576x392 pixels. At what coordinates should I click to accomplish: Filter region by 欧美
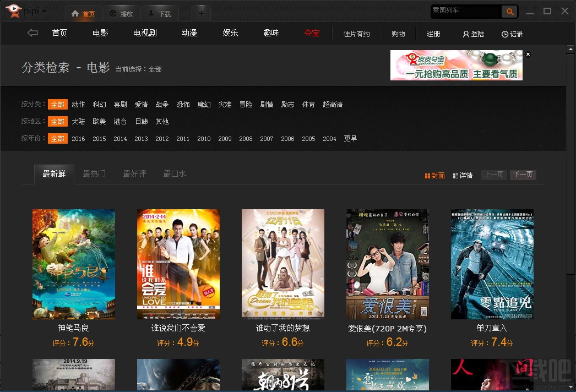point(99,121)
